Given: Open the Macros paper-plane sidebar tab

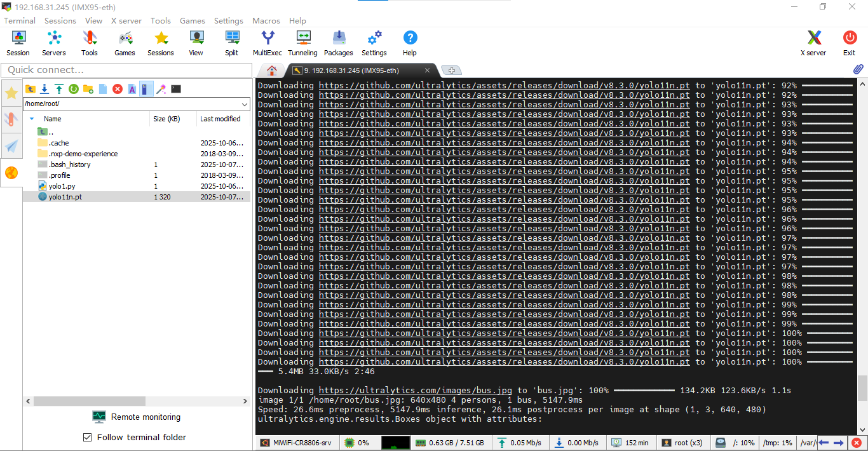Looking at the screenshot, I should click(x=11, y=146).
